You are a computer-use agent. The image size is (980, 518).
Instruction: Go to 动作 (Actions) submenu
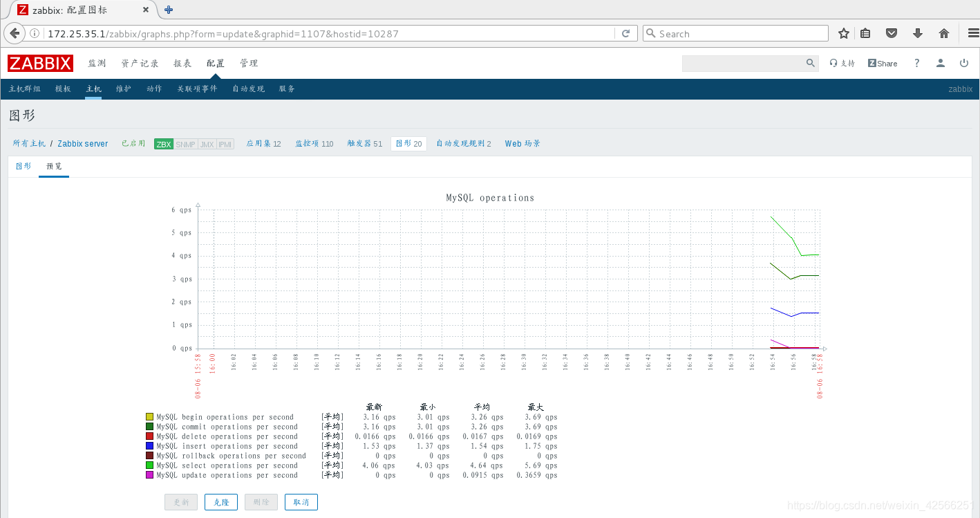coord(154,89)
